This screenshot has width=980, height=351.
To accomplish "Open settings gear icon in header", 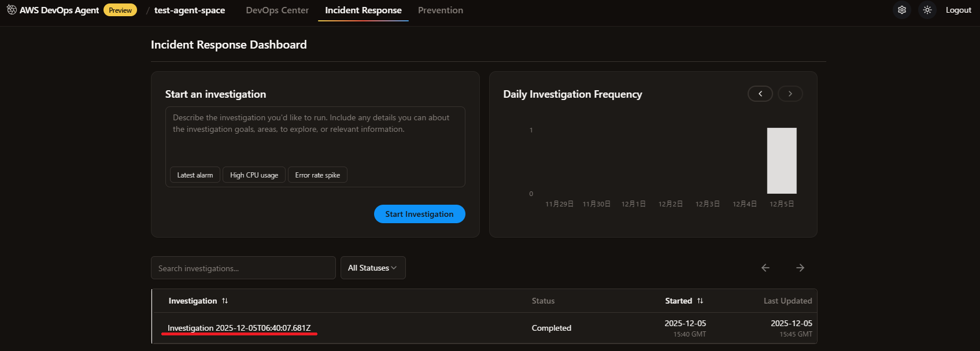I will (x=901, y=10).
